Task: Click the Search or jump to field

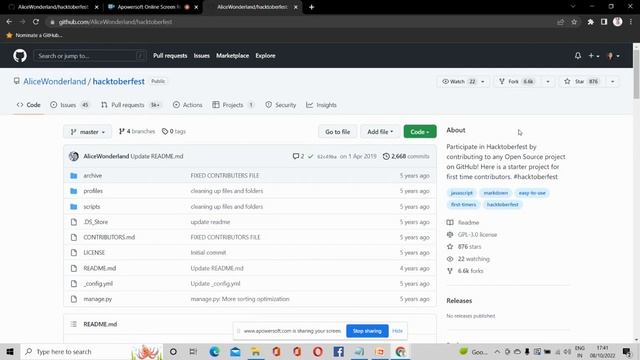Action: (89, 56)
